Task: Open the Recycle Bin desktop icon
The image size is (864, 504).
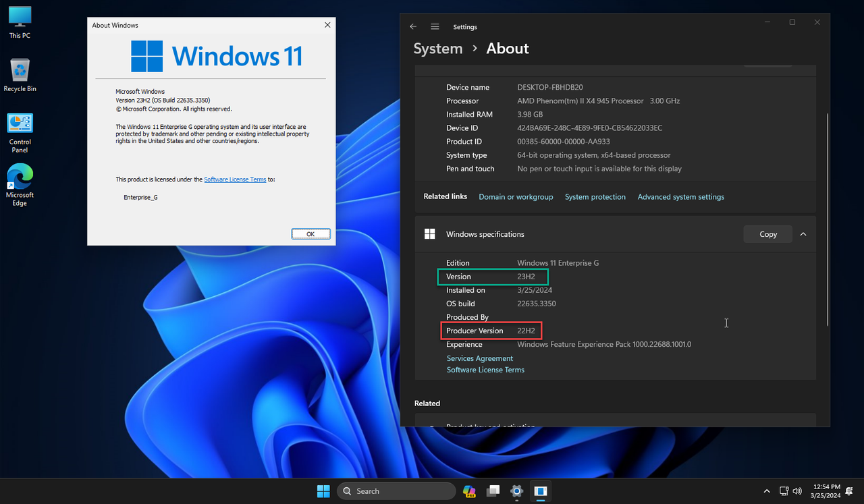Action: (x=20, y=75)
